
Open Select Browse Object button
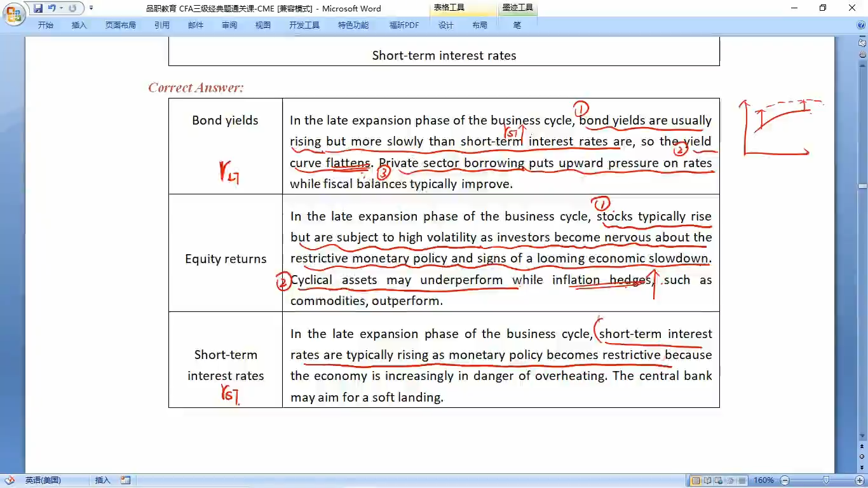click(x=862, y=457)
